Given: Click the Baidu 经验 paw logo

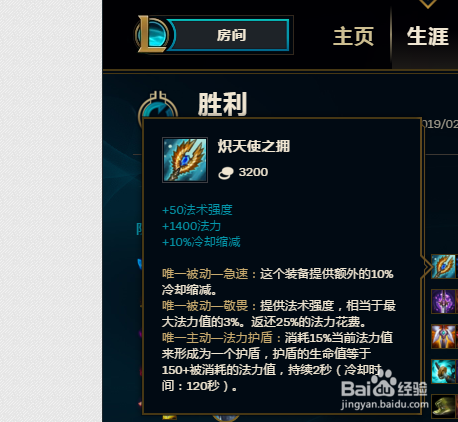Looking at the screenshot, I should 384,387.
